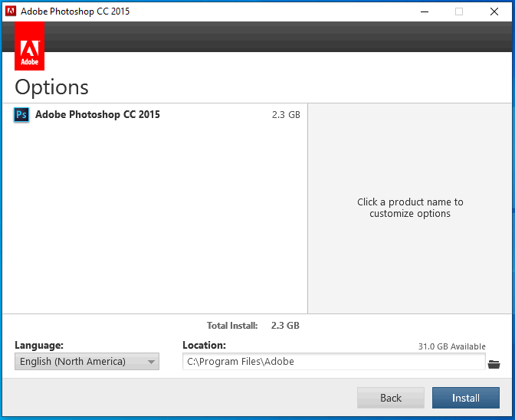Image resolution: width=515 pixels, height=420 pixels.
Task: Click the small Adobe icon in title bar
Action: pyautogui.click(x=11, y=11)
